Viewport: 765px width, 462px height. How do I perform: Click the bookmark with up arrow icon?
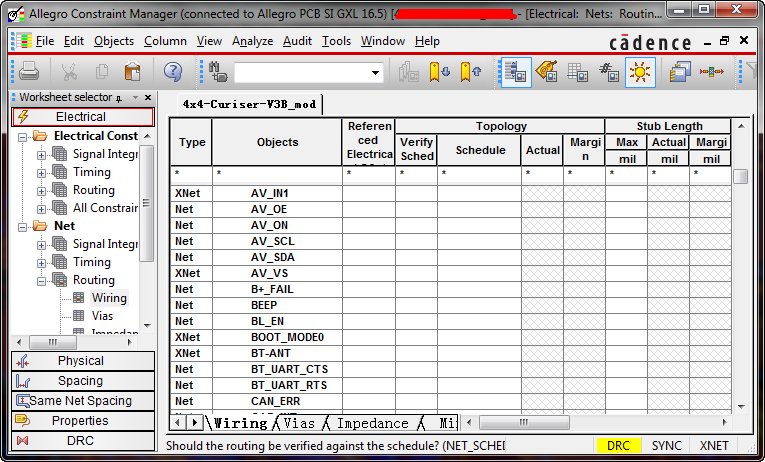[470, 72]
